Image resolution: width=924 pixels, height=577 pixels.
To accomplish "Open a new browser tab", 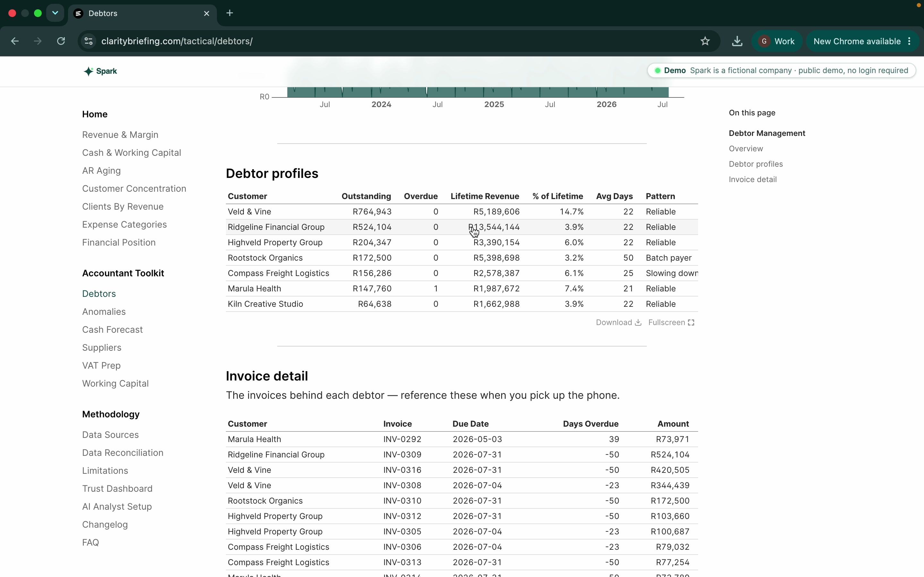I will coord(229,13).
